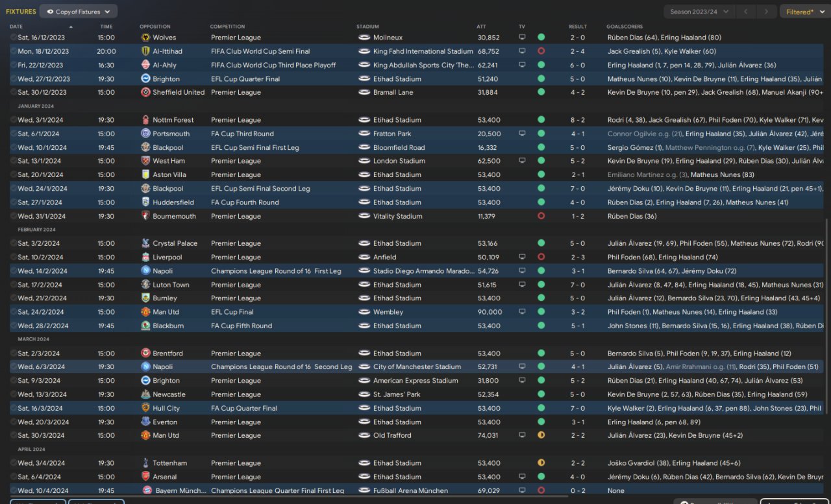Toggle the check mark beside Sat, 6/4/2024

14,477
